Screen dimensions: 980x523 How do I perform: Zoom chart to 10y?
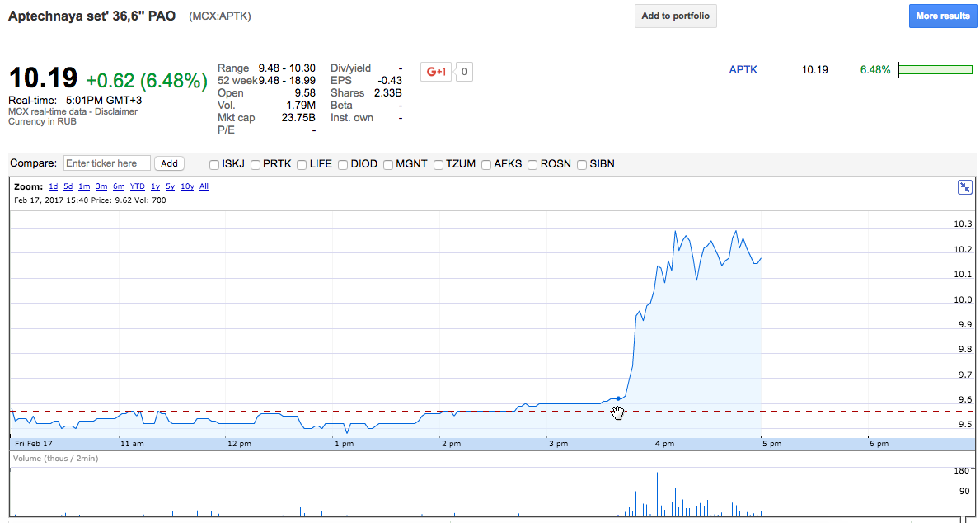pos(187,186)
